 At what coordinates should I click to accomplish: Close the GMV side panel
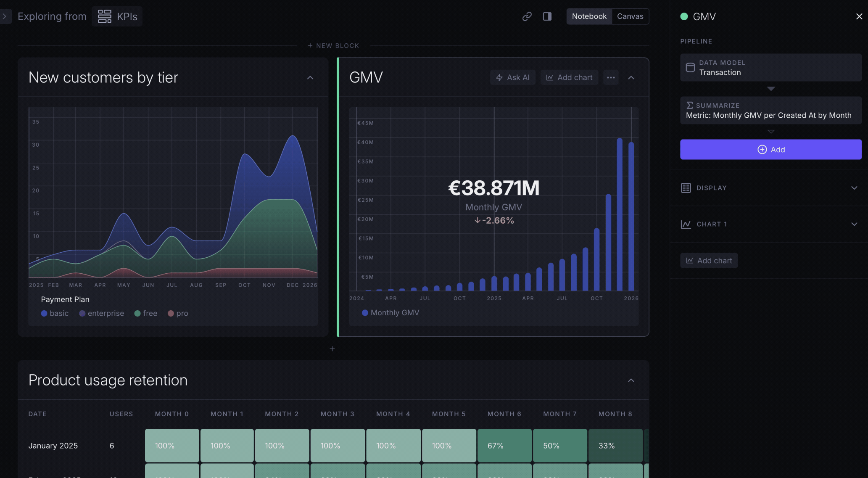pos(859,16)
